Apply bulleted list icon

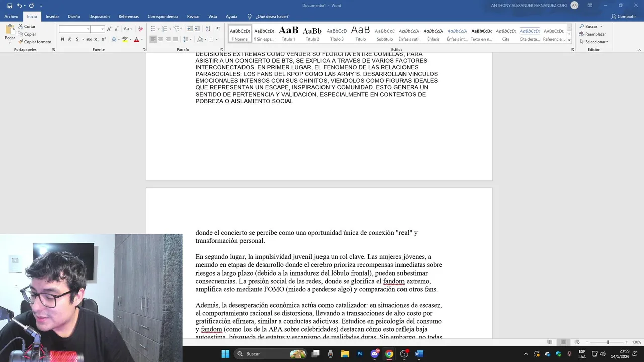[x=153, y=29]
